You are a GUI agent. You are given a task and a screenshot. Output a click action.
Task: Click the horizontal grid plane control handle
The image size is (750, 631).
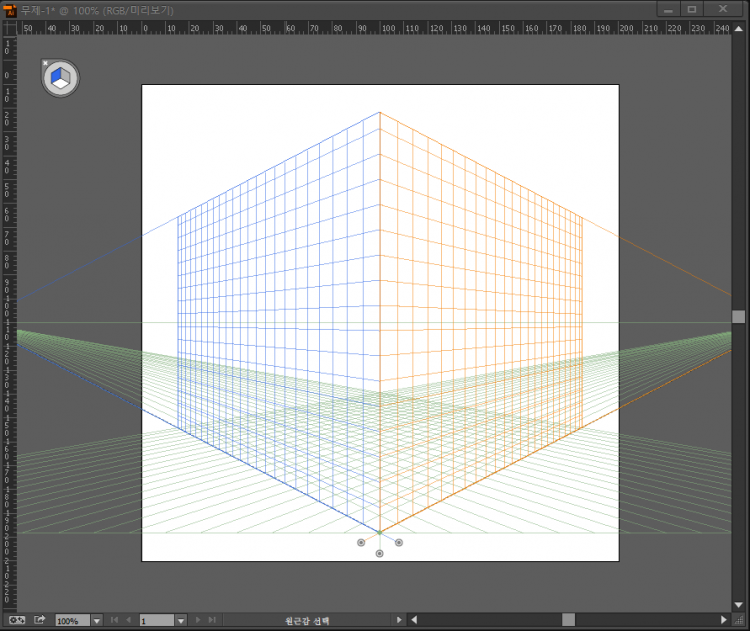[x=380, y=553]
